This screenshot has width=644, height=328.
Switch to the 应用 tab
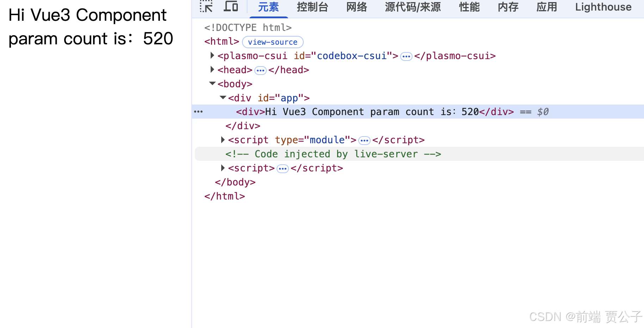[547, 7]
